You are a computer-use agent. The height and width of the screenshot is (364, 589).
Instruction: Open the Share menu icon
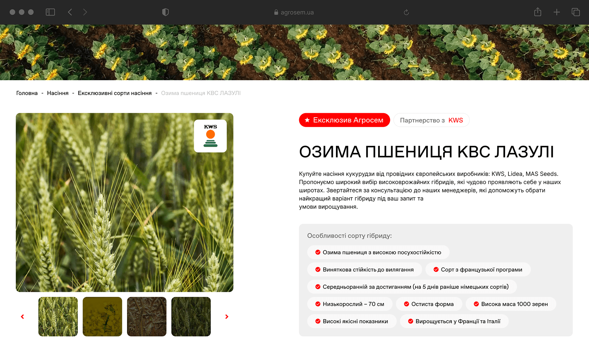pyautogui.click(x=537, y=12)
